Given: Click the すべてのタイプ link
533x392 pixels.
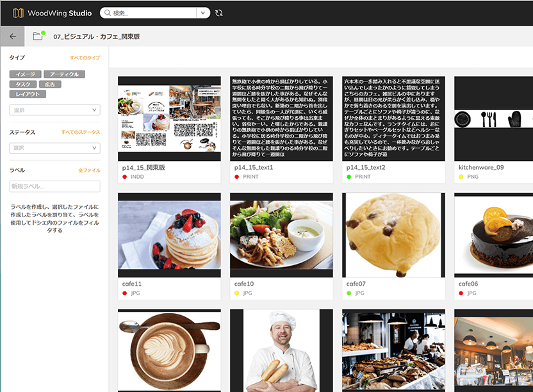Looking at the screenshot, I should tap(85, 58).
